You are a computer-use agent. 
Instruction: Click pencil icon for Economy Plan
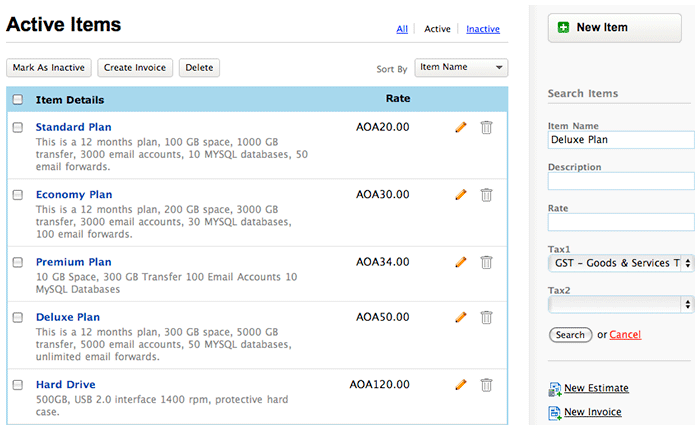461,194
